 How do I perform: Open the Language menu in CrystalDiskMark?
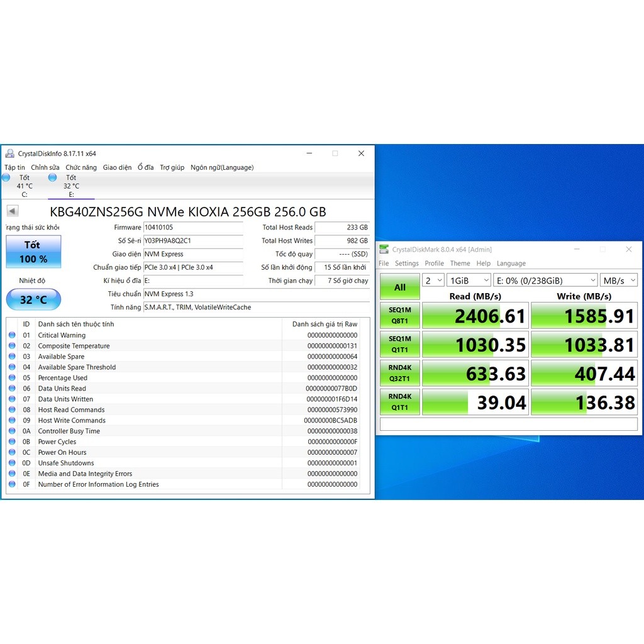[x=511, y=264]
